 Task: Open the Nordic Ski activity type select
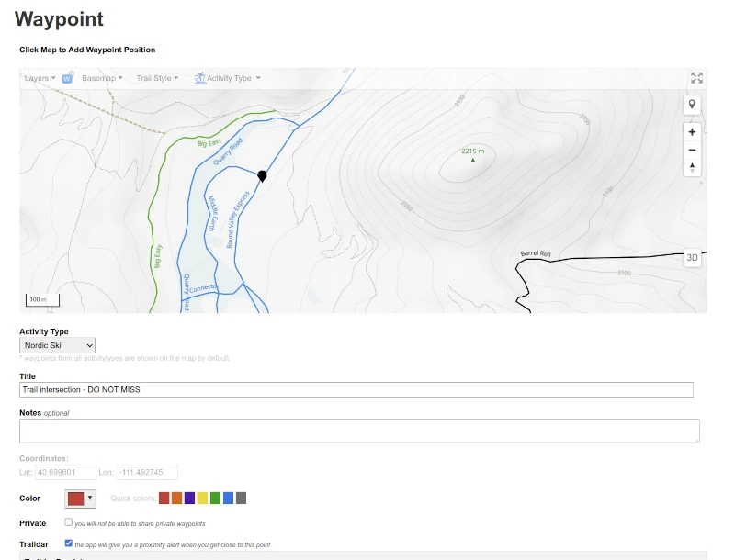[x=57, y=345]
